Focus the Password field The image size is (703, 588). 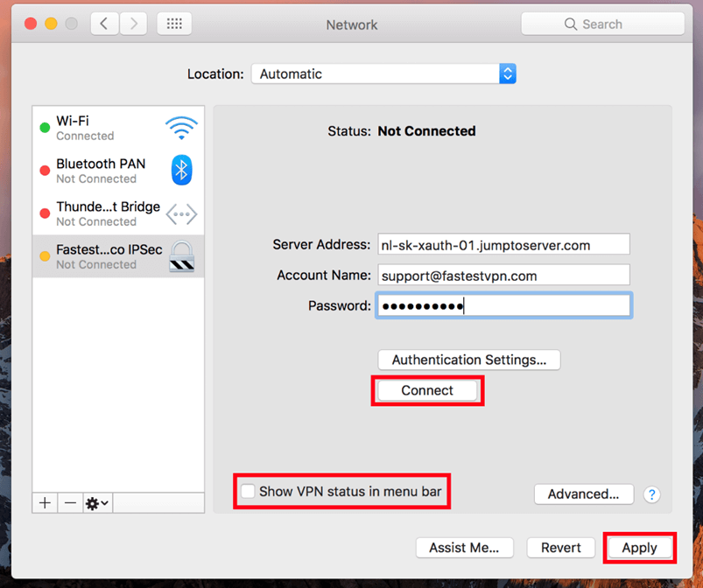503,305
